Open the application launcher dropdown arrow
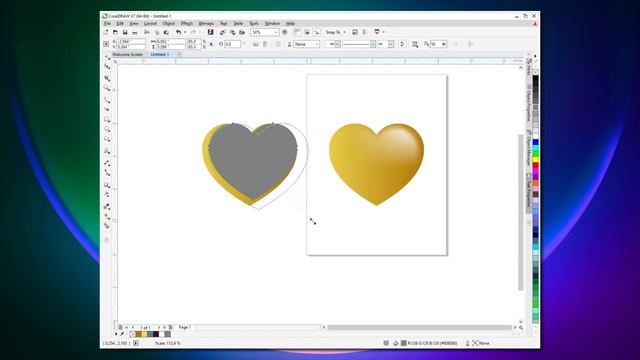640x360 pixels. click(384, 32)
